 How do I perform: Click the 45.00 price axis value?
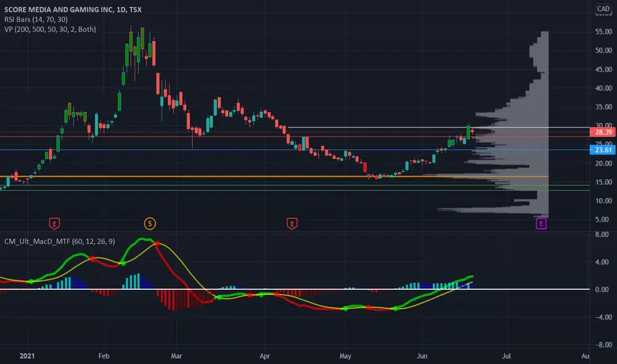click(x=604, y=69)
